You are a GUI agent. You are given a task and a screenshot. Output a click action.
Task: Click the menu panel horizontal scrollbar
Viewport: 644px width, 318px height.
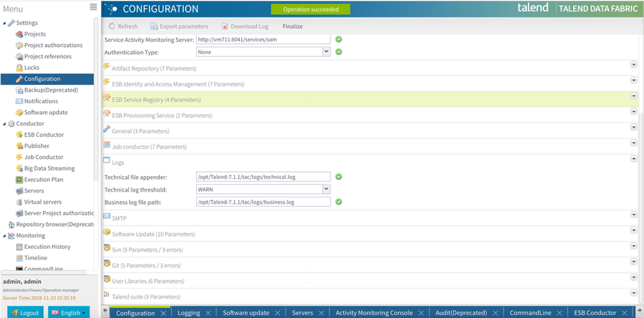click(x=43, y=272)
